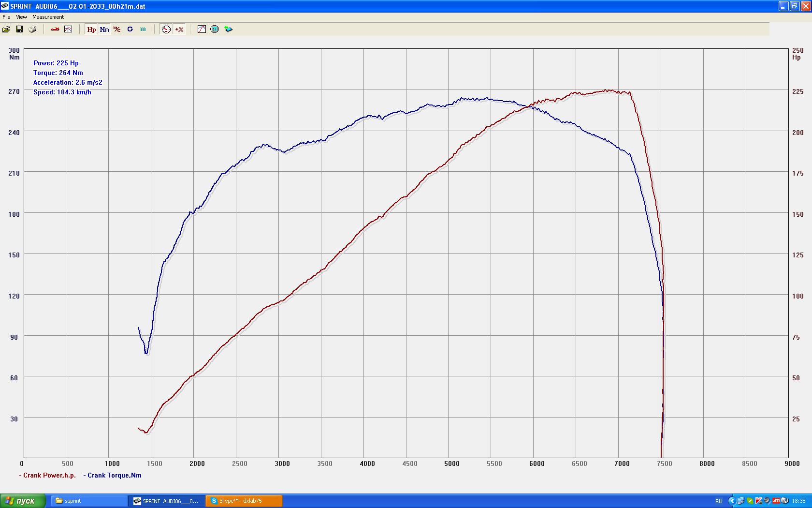This screenshot has height=508, width=812.
Task: Open Skype window from the taskbar
Action: (244, 501)
